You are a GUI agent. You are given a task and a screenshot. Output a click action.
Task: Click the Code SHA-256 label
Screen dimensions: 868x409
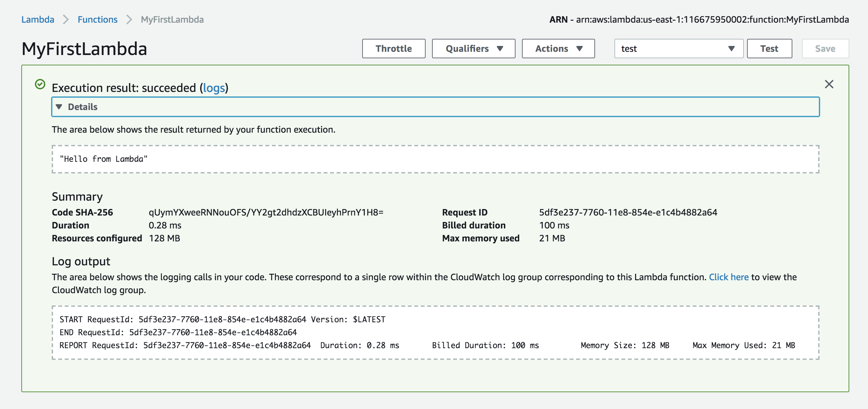pos(82,212)
